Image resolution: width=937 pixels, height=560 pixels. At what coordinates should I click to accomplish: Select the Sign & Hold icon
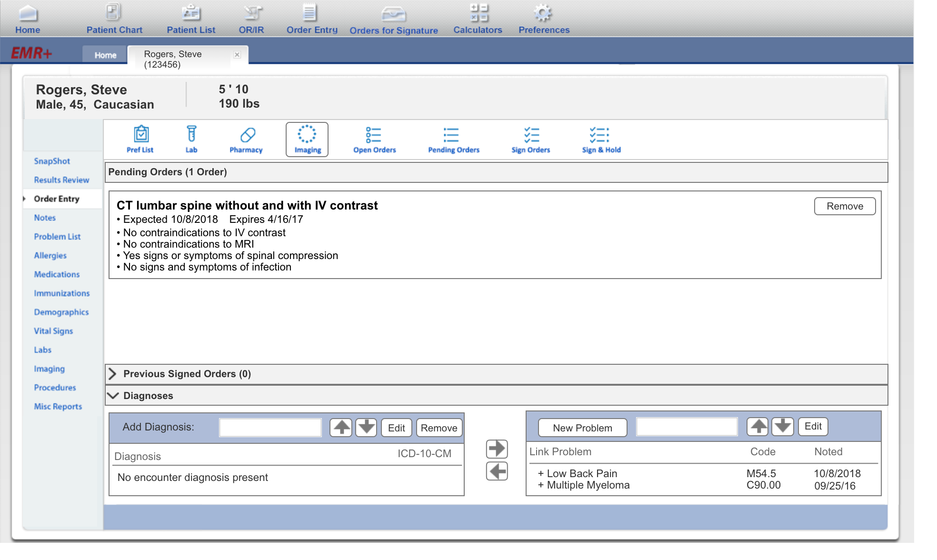[601, 139]
